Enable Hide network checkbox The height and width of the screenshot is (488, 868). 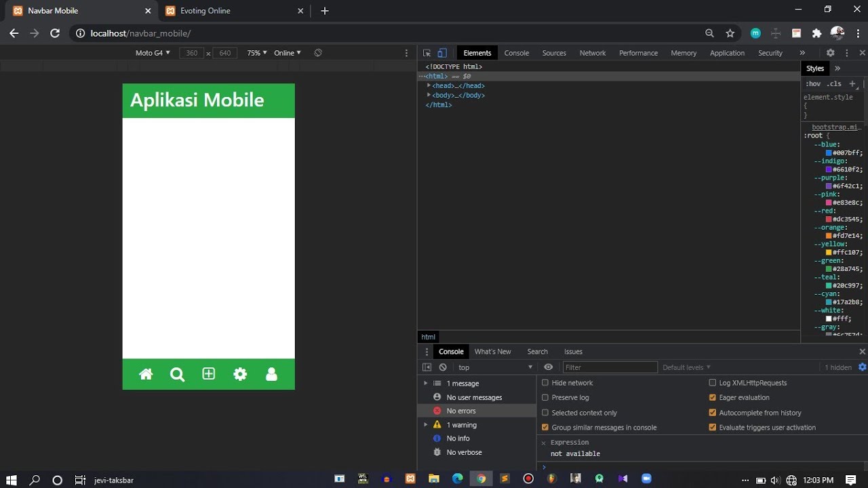pos(545,383)
